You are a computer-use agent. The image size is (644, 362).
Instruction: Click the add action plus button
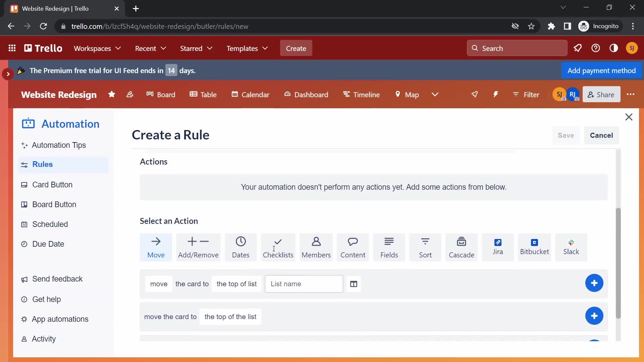[x=594, y=283]
